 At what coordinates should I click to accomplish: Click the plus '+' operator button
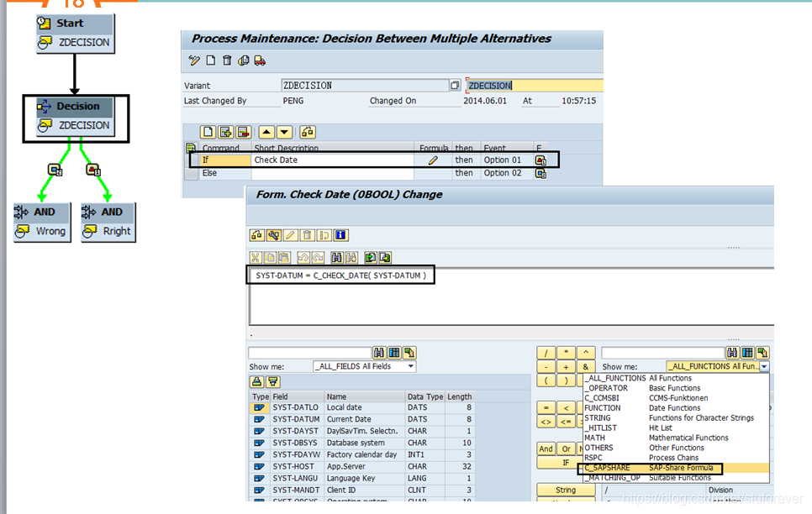click(x=566, y=367)
